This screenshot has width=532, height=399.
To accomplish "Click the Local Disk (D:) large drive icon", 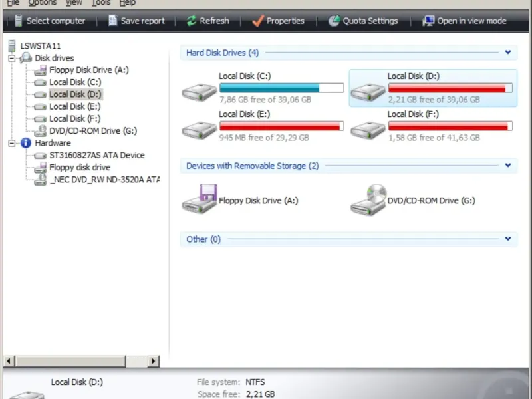I will [368, 91].
